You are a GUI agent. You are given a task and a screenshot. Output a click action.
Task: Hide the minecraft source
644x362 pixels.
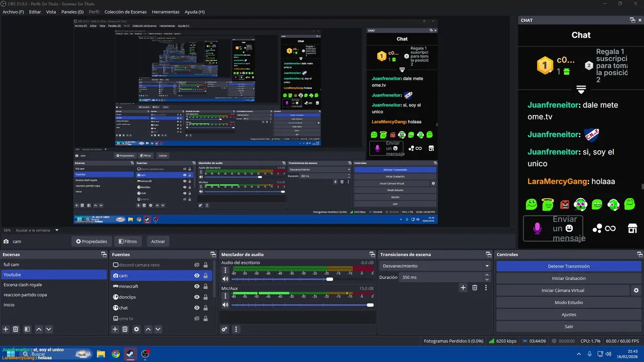pyautogui.click(x=197, y=286)
